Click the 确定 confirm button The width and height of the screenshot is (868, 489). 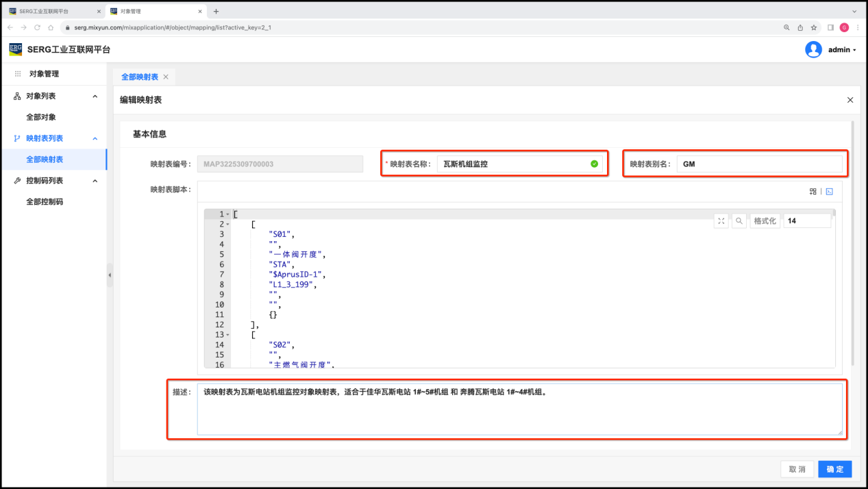coord(834,469)
